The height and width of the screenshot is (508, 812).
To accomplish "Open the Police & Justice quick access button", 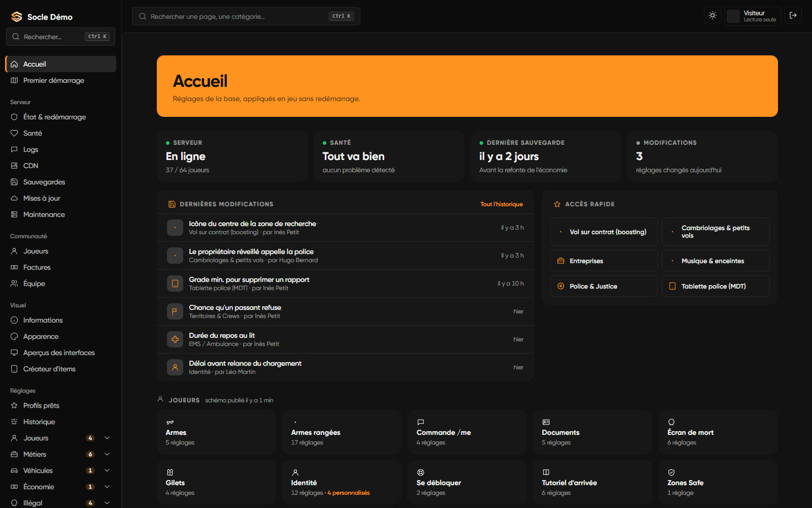I will 604,286.
